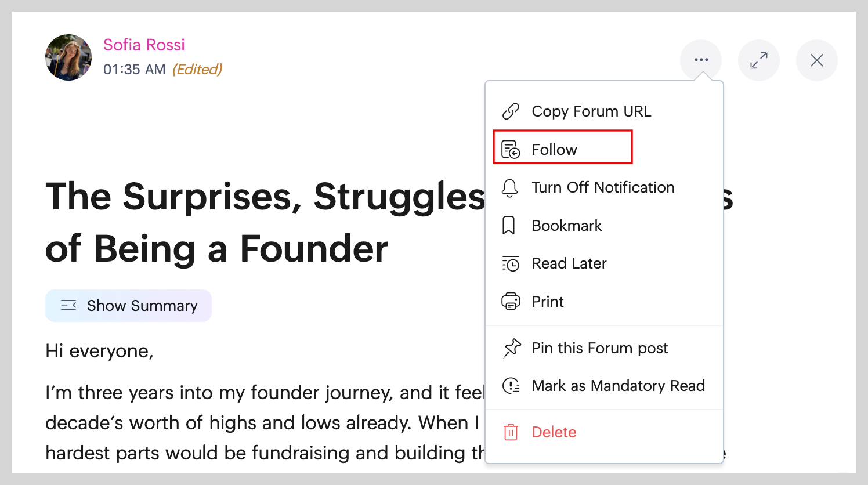Click the Bookmark icon
868x485 pixels.
click(509, 226)
